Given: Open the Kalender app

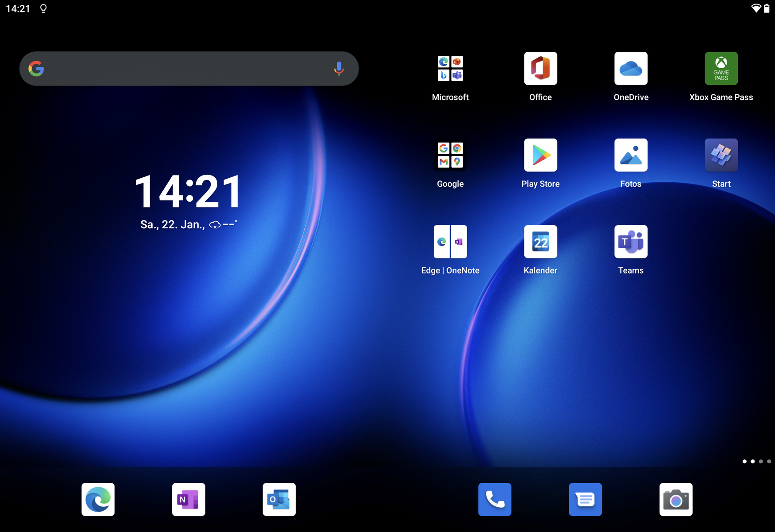Looking at the screenshot, I should (540, 242).
